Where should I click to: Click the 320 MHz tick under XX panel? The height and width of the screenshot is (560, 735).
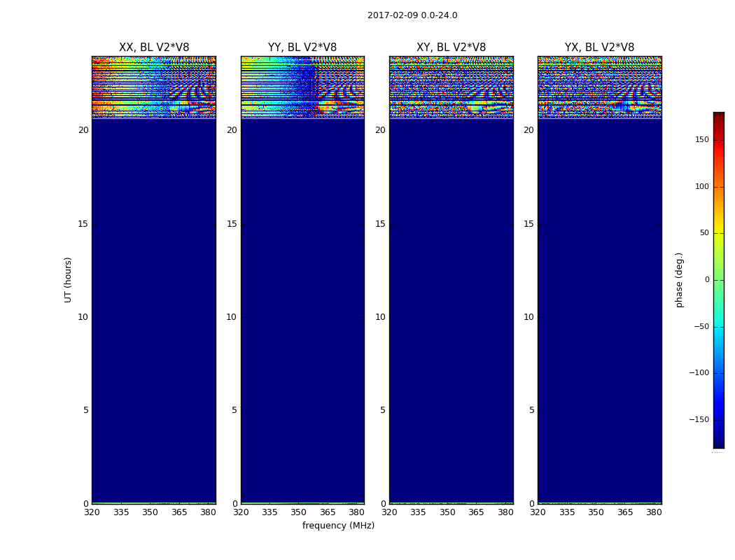click(92, 512)
